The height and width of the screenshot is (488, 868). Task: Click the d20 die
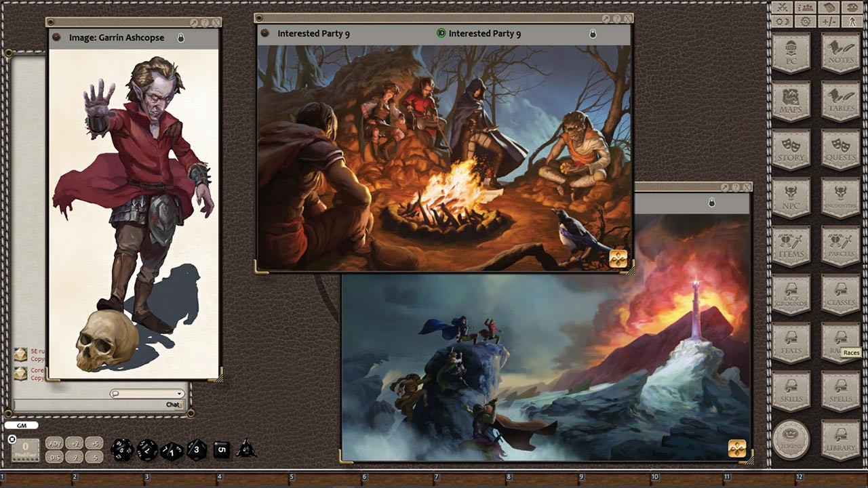point(122,449)
